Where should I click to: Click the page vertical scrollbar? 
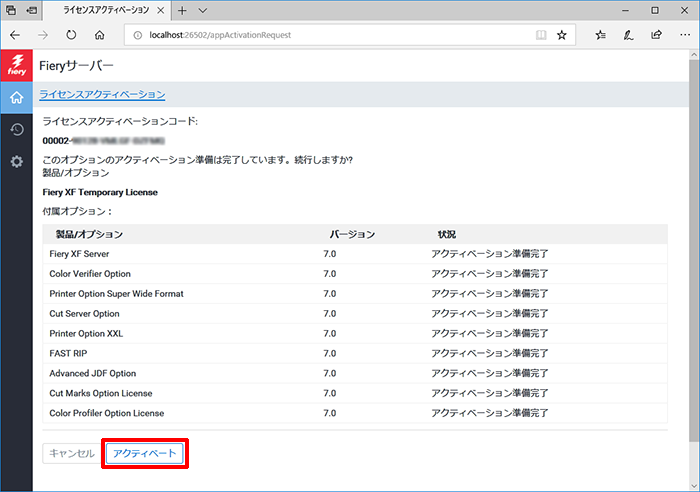694,250
